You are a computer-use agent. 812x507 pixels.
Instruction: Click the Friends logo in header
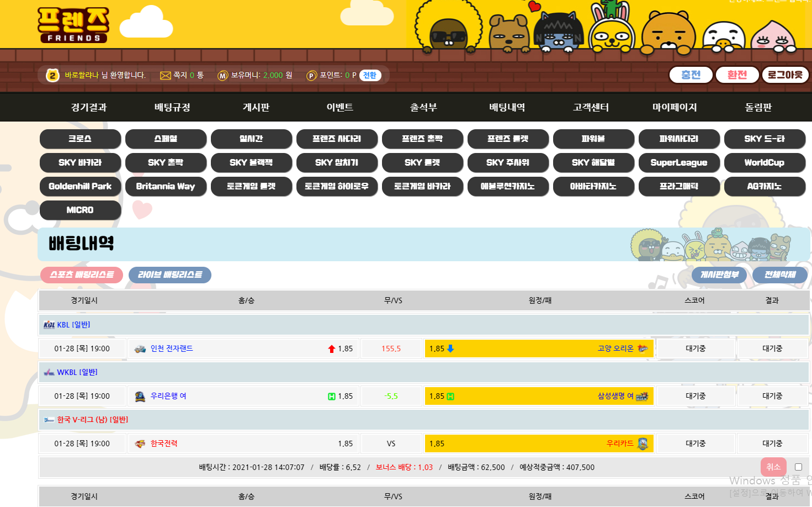coord(73,25)
